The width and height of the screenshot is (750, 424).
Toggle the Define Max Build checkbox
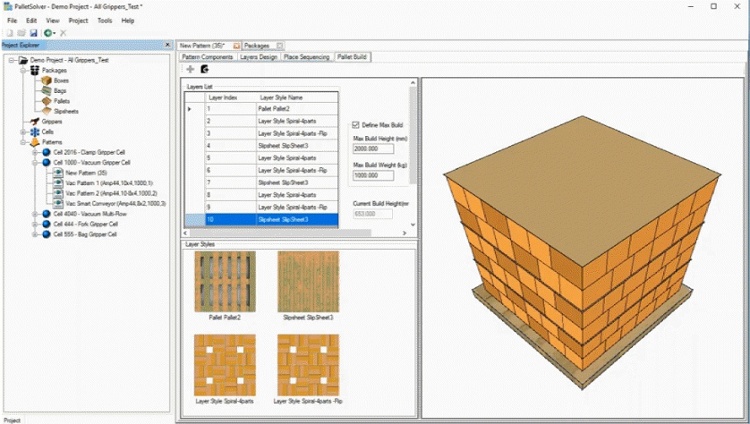pyautogui.click(x=355, y=124)
